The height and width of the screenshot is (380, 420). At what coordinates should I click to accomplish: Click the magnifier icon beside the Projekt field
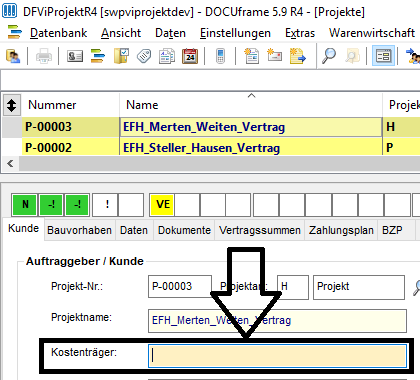coord(416,288)
